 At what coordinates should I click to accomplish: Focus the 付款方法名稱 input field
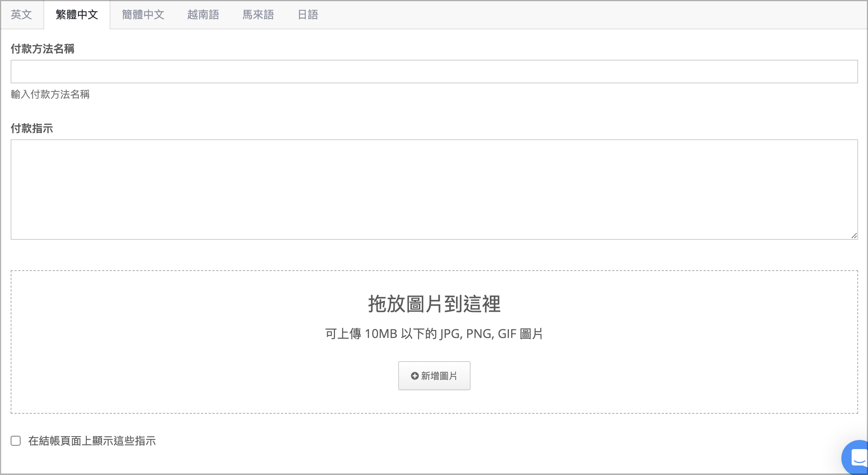(x=434, y=72)
